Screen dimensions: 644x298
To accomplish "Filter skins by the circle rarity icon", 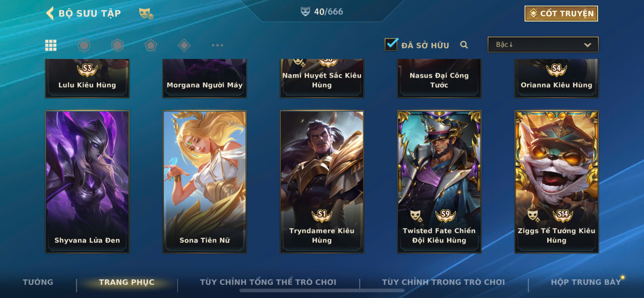I will point(84,45).
